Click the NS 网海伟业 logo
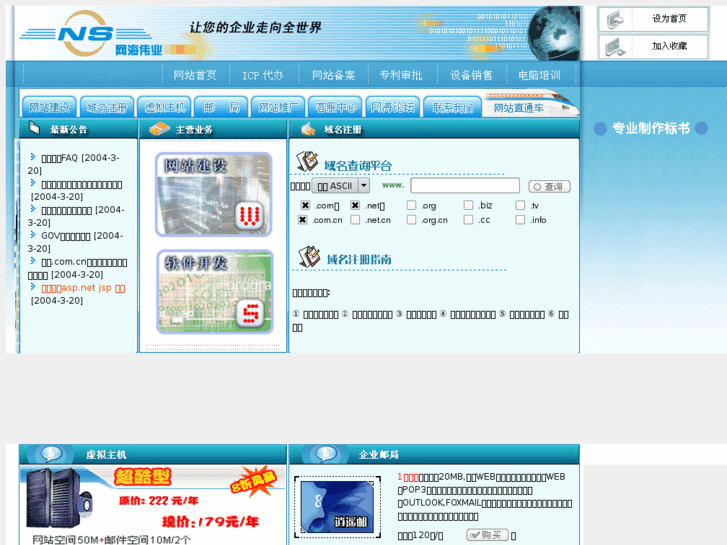 pyautogui.click(x=93, y=34)
